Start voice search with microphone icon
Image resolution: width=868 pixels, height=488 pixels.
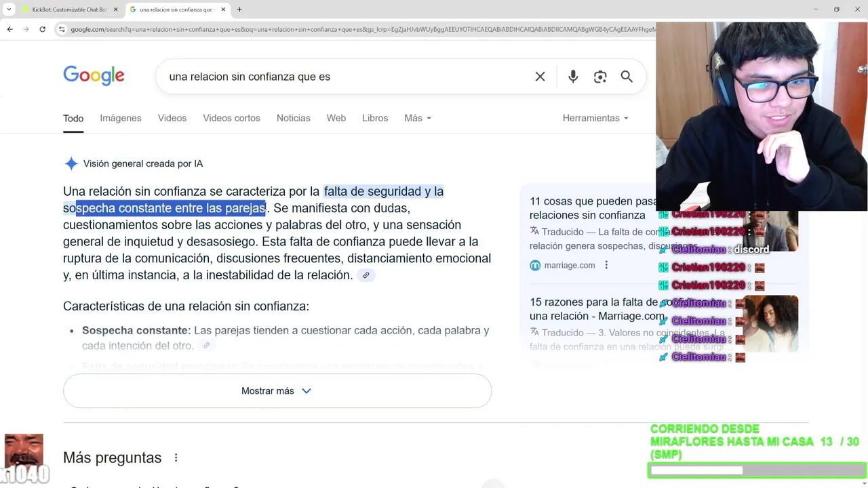(x=573, y=77)
